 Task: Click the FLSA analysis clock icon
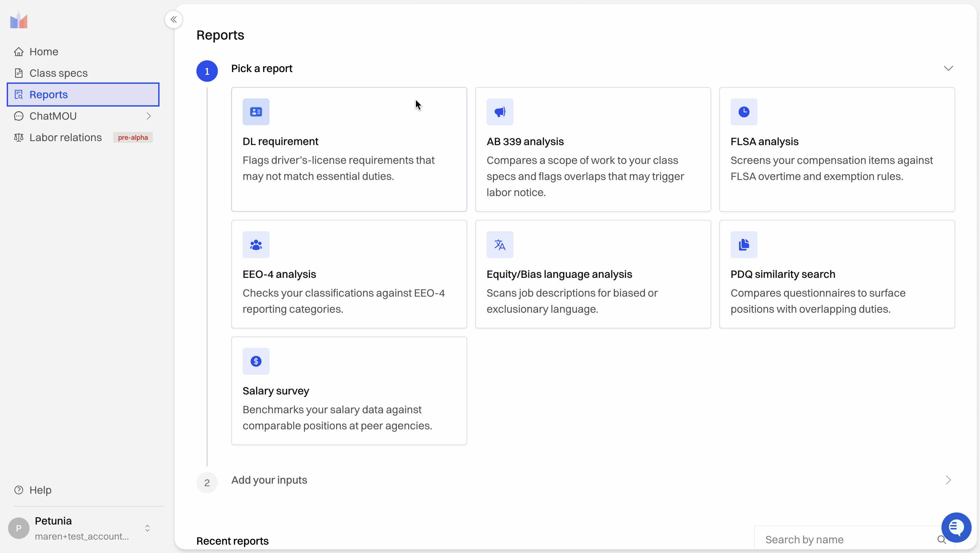[x=744, y=112]
